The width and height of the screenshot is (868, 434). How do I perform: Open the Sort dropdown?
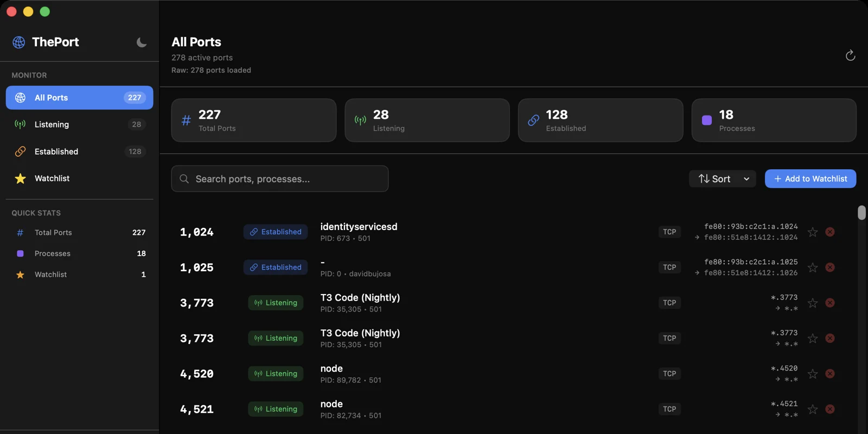(x=723, y=178)
